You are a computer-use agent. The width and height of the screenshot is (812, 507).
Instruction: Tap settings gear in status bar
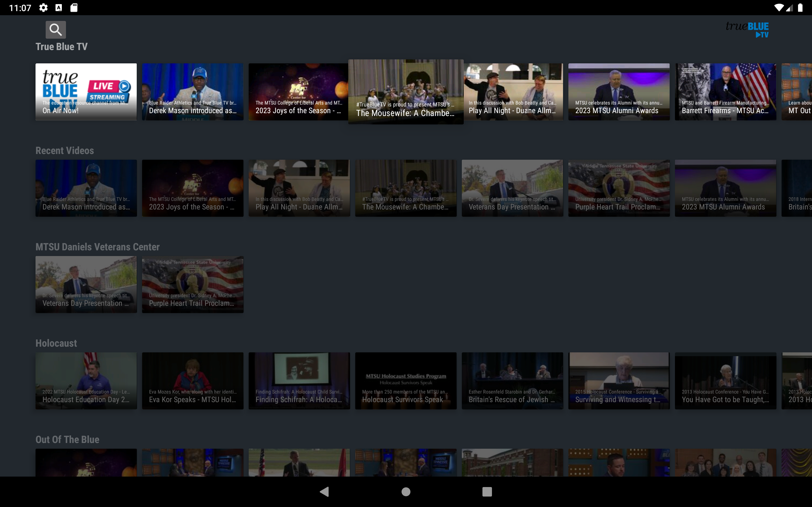[x=43, y=8]
